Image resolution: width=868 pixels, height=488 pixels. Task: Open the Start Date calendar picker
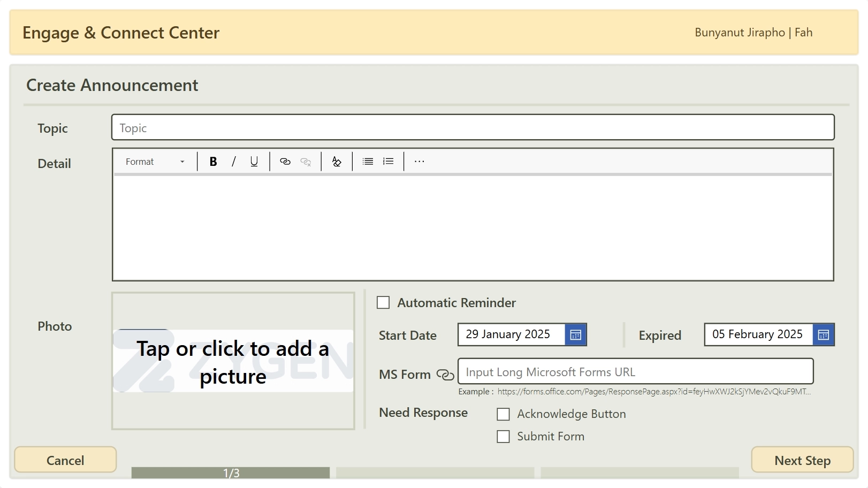(575, 335)
